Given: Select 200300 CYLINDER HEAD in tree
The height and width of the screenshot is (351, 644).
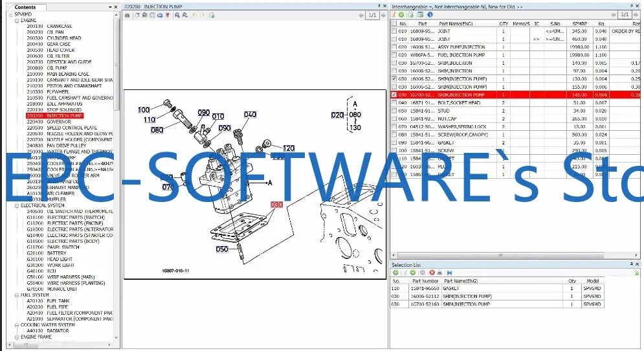Looking at the screenshot, I should (54, 38).
